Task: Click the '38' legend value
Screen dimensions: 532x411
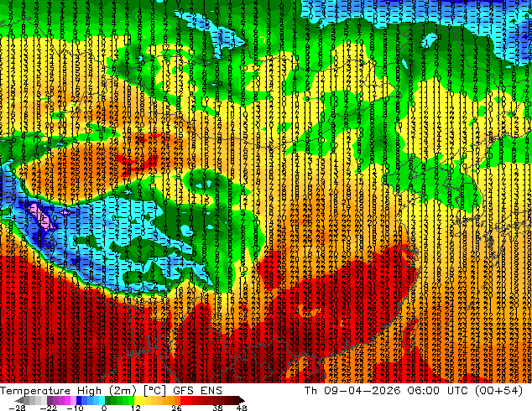Action: (x=217, y=408)
